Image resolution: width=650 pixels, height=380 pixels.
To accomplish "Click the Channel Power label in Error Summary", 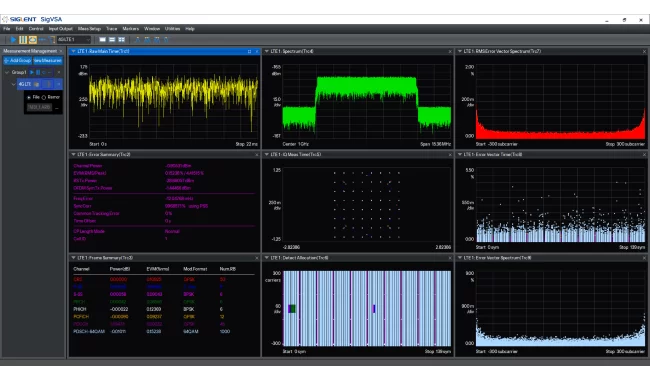I will [x=87, y=166].
